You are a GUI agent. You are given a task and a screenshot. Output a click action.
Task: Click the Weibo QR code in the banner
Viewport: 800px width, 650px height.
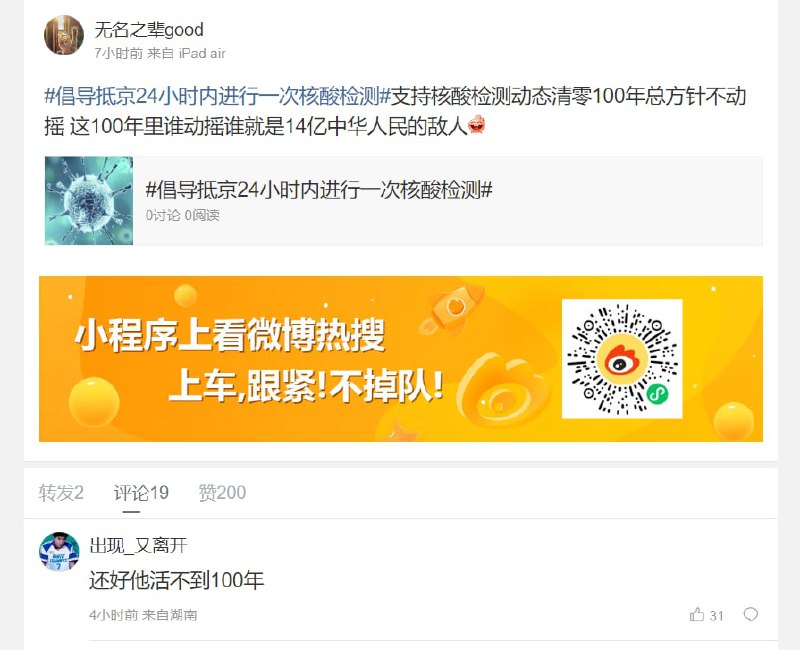point(622,359)
